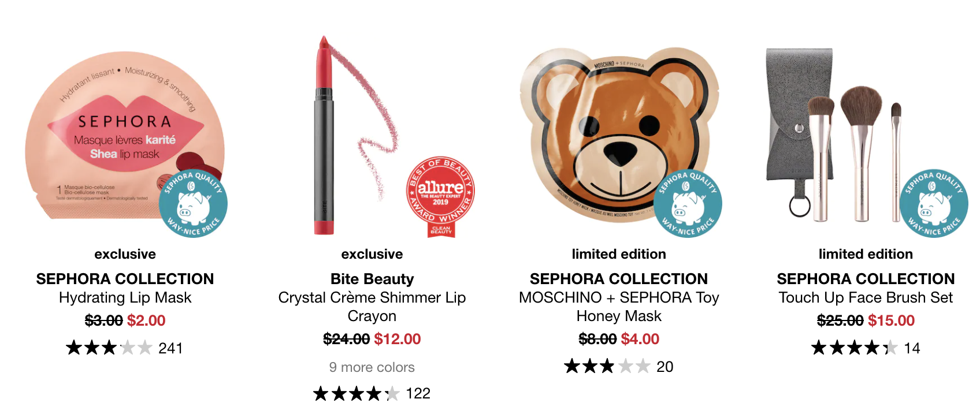
Task: Open the Touch Up Face Brush Set link
Action: coord(866,297)
